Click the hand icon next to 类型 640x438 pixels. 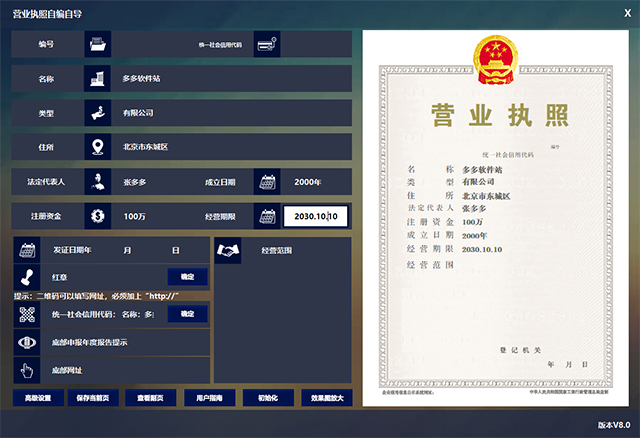98,113
